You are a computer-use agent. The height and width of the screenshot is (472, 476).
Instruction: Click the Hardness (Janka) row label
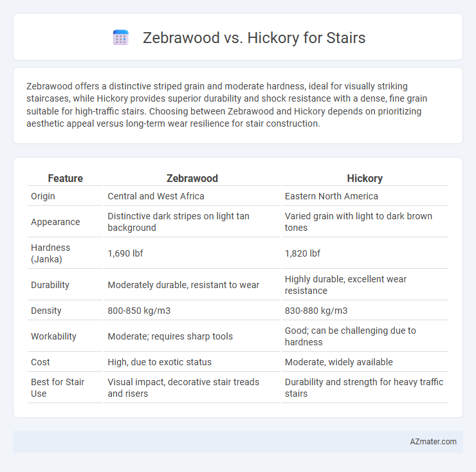50,253
